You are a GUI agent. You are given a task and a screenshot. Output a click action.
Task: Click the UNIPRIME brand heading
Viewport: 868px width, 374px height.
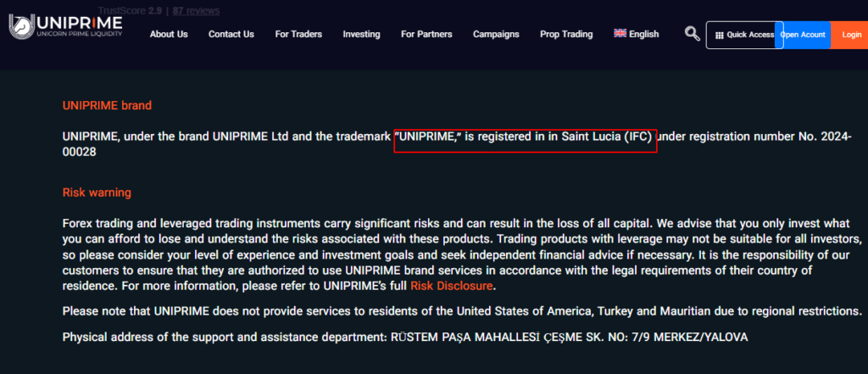click(x=107, y=106)
